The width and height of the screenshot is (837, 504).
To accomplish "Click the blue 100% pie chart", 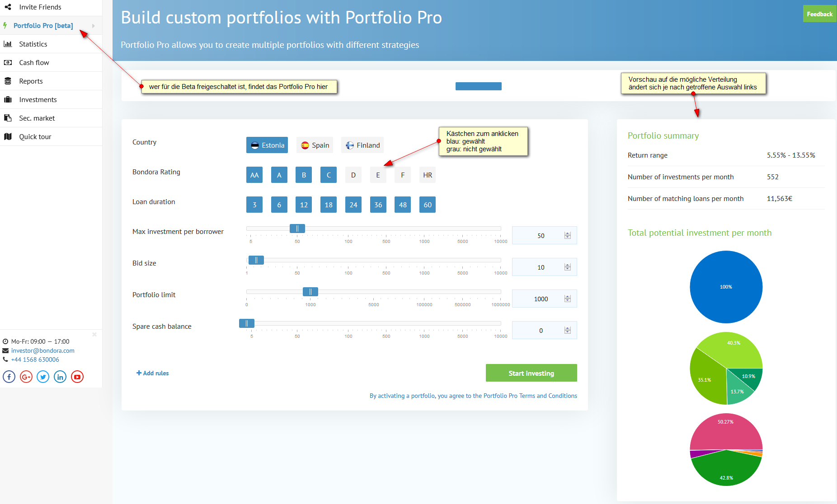I will pyautogui.click(x=726, y=287).
